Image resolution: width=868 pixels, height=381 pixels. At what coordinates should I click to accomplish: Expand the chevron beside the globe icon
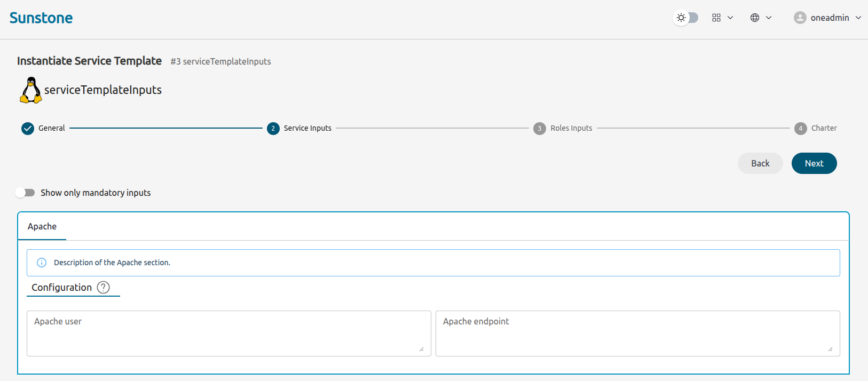(x=769, y=18)
